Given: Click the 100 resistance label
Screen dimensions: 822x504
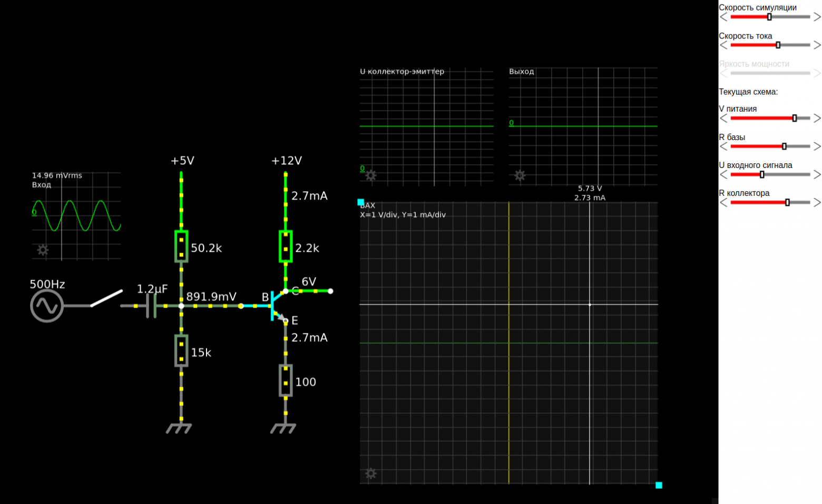Looking at the screenshot, I should point(306,382).
